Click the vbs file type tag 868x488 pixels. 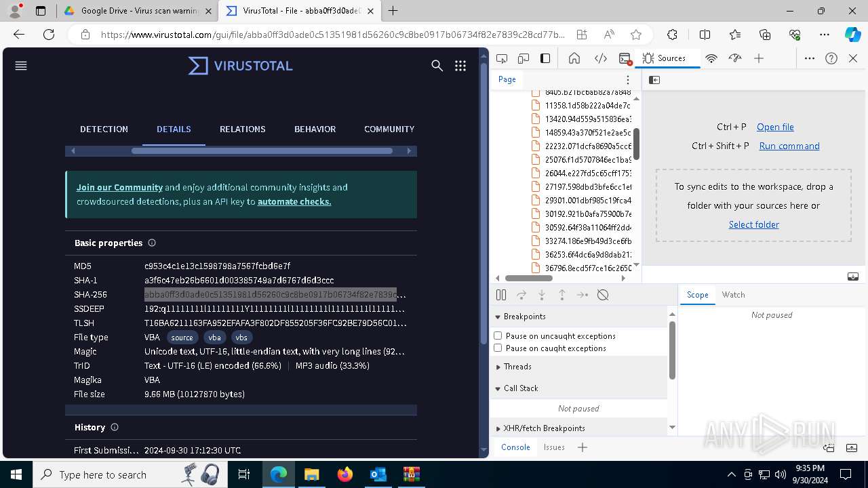(x=241, y=338)
